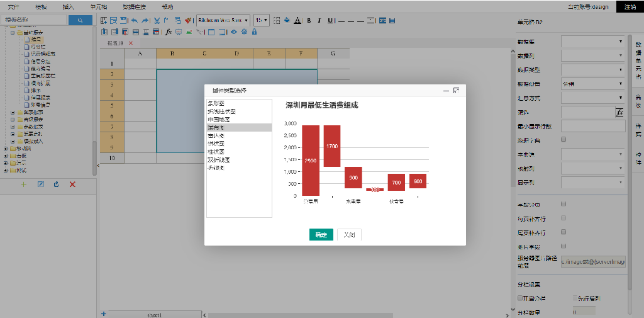The height and width of the screenshot is (318, 644).
Task: Open the 分组 data setting dropdown
Action: coord(593,84)
